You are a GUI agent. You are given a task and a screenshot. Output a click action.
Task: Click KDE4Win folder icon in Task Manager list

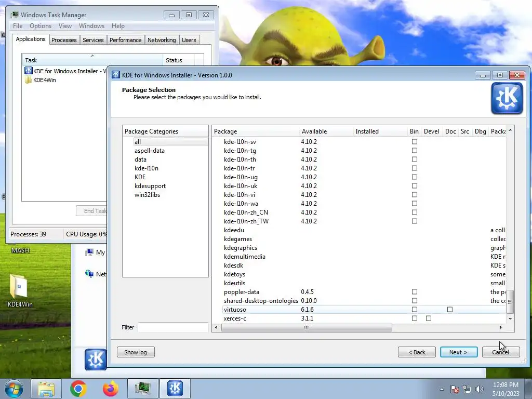tap(29, 79)
